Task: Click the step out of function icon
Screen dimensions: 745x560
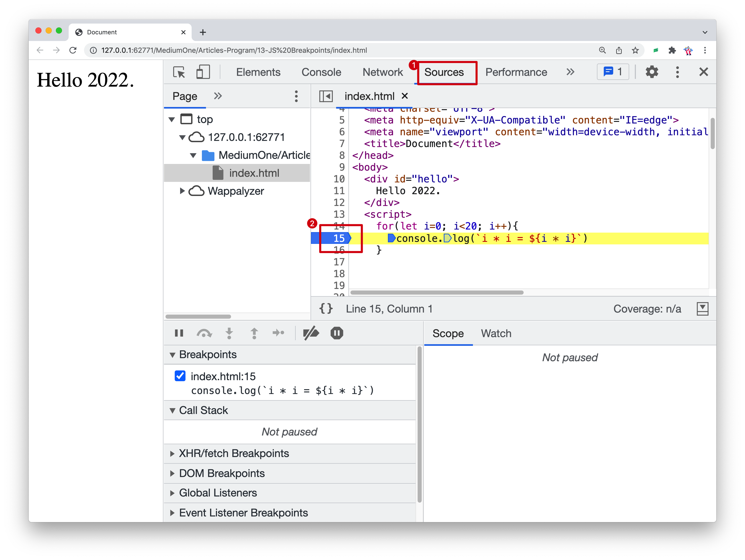Action: [x=254, y=333]
